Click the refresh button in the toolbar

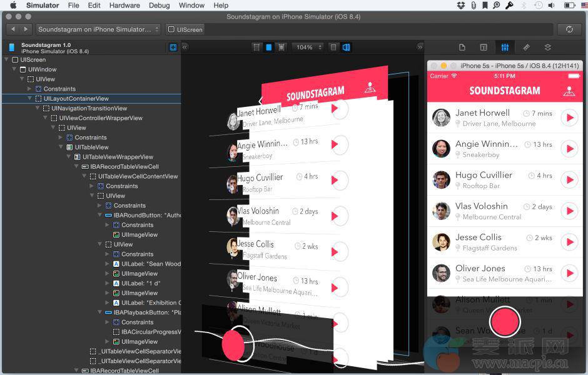[569, 29]
